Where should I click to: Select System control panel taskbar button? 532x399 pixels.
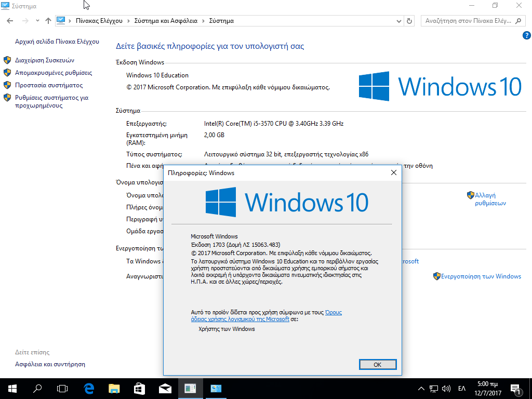click(x=216, y=389)
